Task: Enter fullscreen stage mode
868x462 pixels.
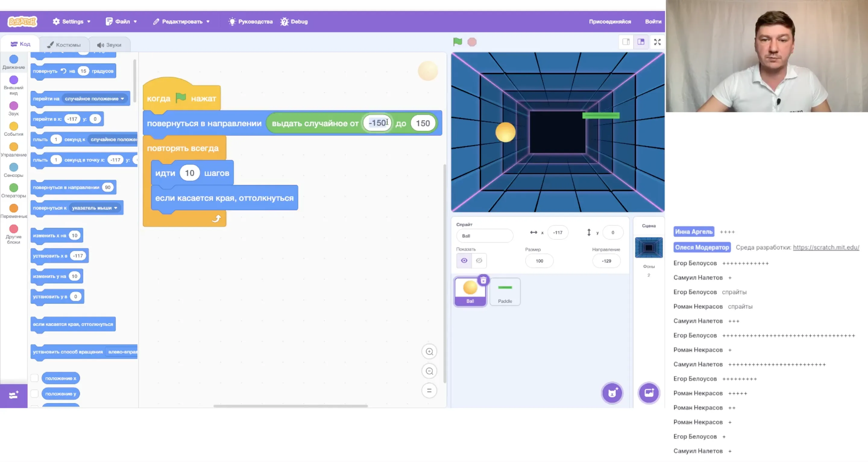Action: point(657,42)
